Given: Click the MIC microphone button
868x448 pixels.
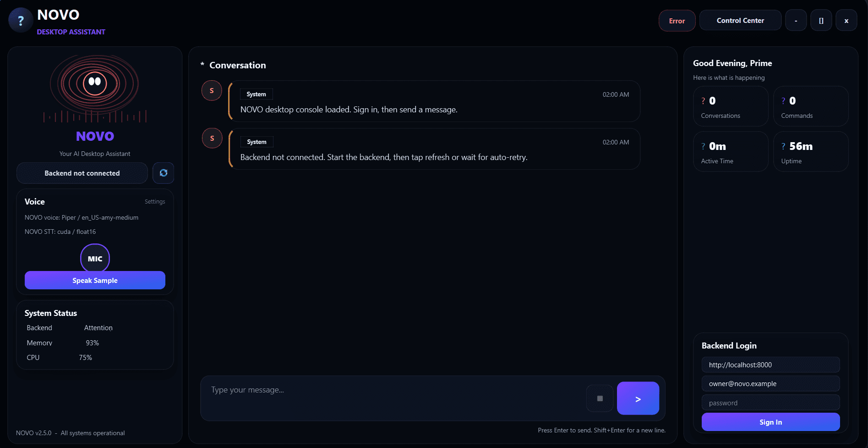Looking at the screenshot, I should tap(95, 259).
